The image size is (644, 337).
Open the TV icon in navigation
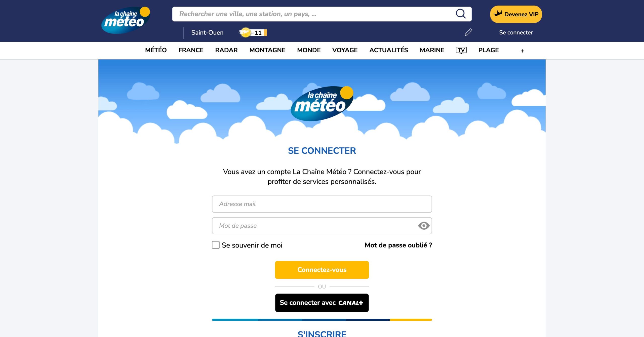point(461,50)
